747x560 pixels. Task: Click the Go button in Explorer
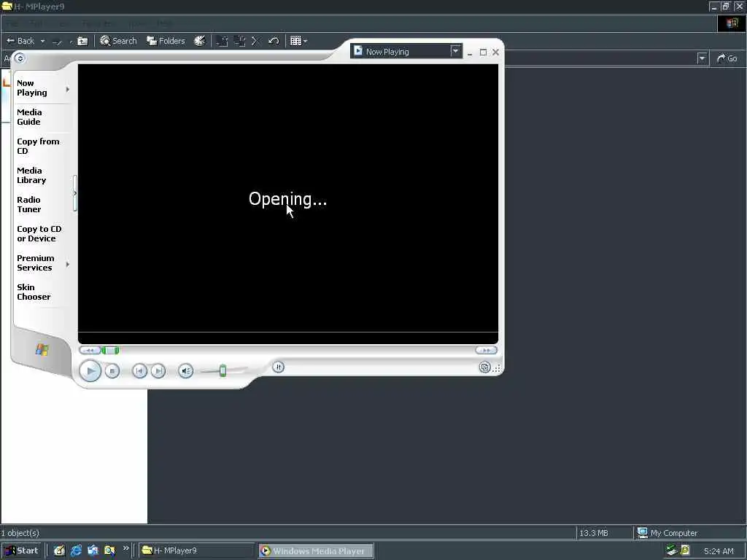[727, 58]
